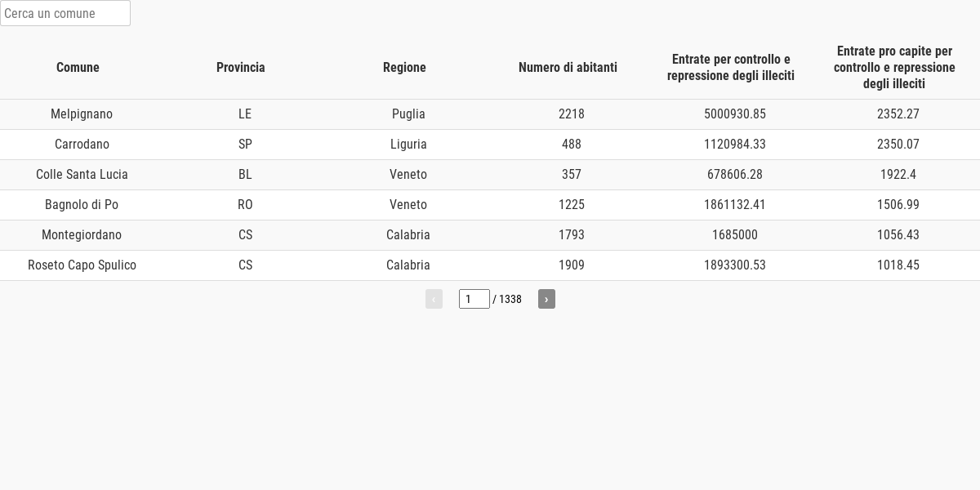Click the 1018.45 per capita value
Image resolution: width=980 pixels, height=490 pixels.
pyautogui.click(x=898, y=265)
